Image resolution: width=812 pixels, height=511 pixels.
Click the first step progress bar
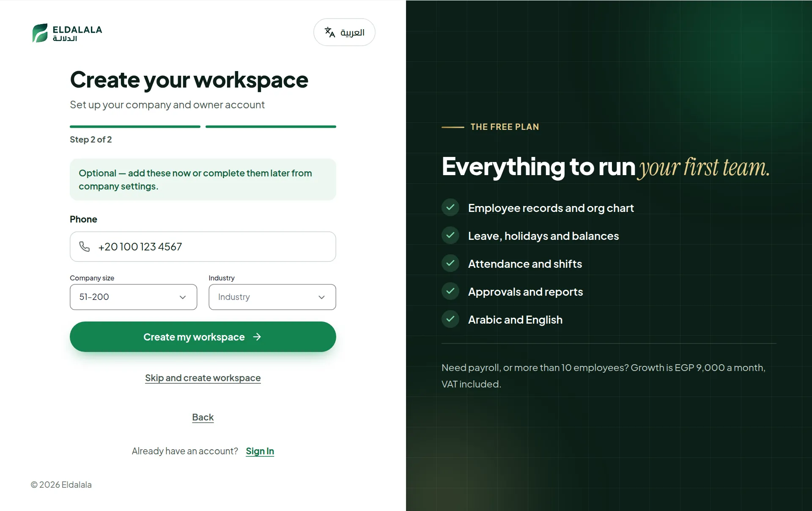click(135, 126)
